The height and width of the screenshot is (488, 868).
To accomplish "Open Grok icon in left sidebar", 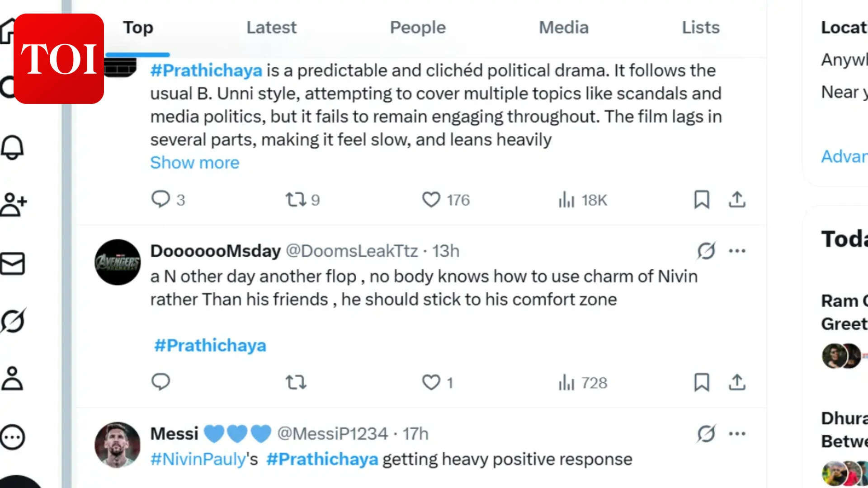I will point(13,321).
